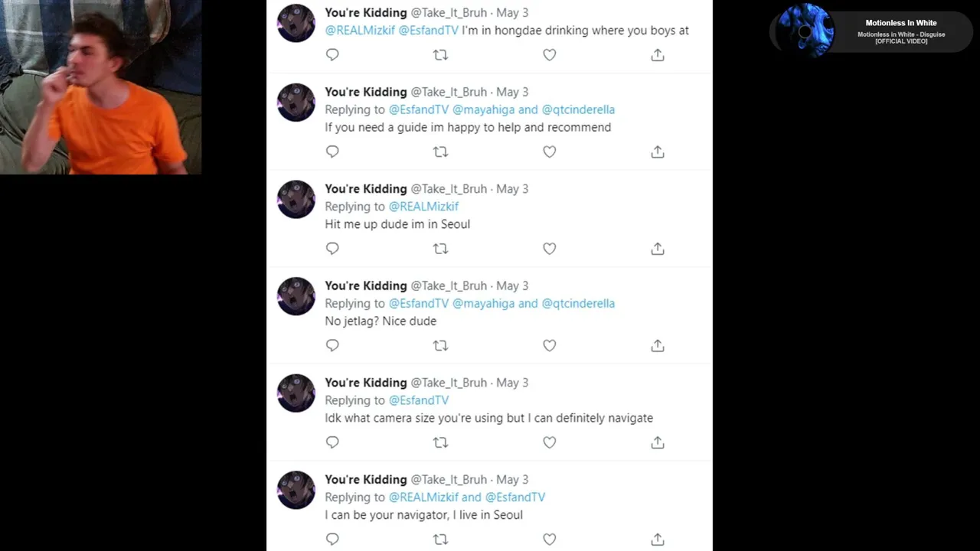Share the 'No jetlag? Nice dude' tweet

tap(658, 345)
